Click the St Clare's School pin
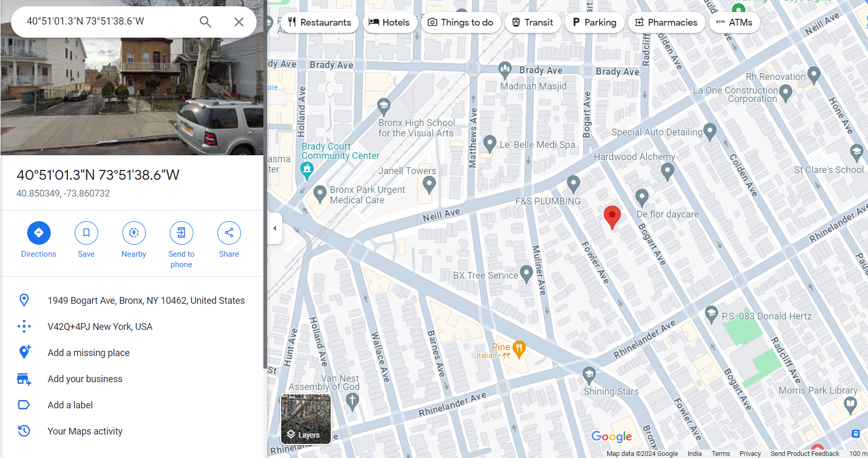The width and height of the screenshot is (868, 458). click(x=857, y=153)
